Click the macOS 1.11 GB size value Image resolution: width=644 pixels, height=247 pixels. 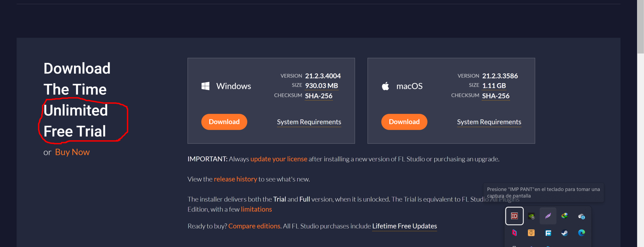(494, 86)
